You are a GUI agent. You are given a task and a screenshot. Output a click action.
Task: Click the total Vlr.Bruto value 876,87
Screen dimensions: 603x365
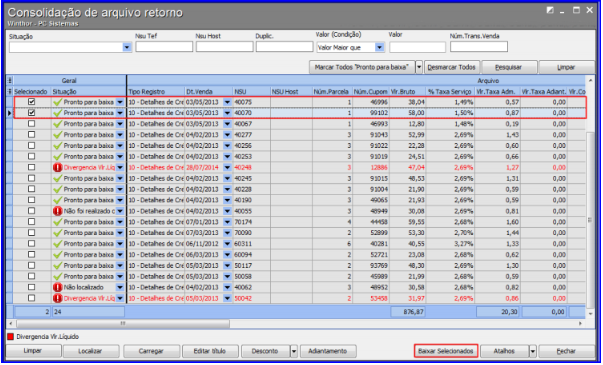408,312
